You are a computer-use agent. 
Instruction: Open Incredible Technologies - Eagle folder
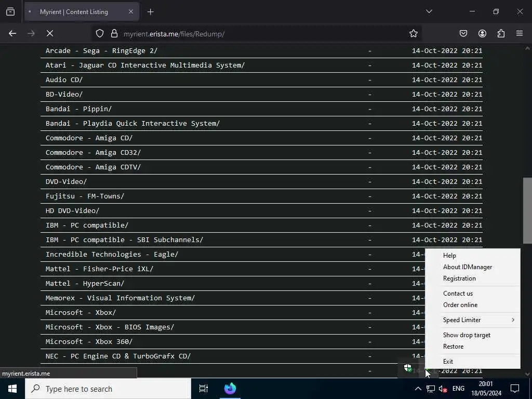pyautogui.click(x=112, y=255)
